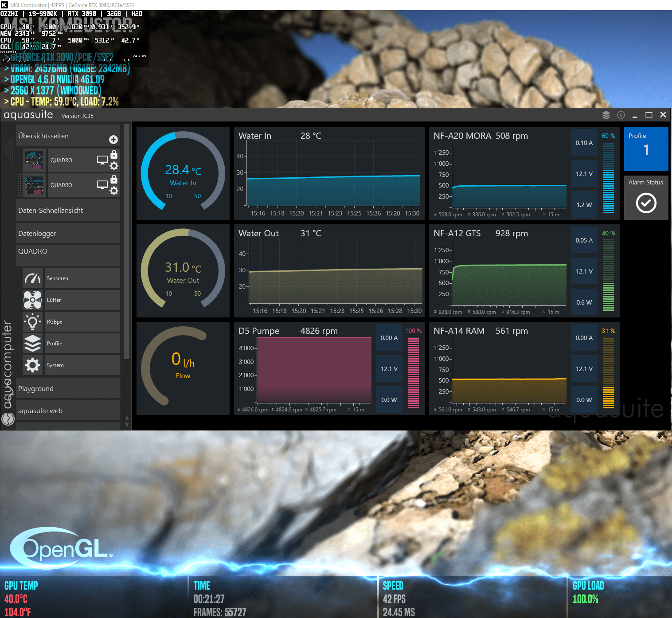
Task: Click GPU LOAD 100.0% readout in Kombustor
Action: [x=585, y=599]
